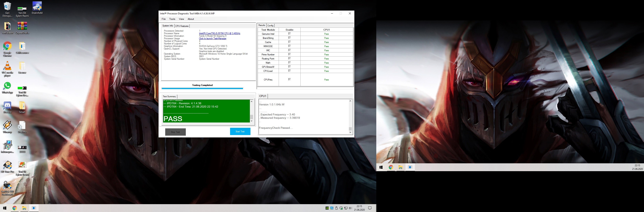The height and width of the screenshot is (212, 644).
Task: Switch to the CPU Features tab
Action: [182, 26]
